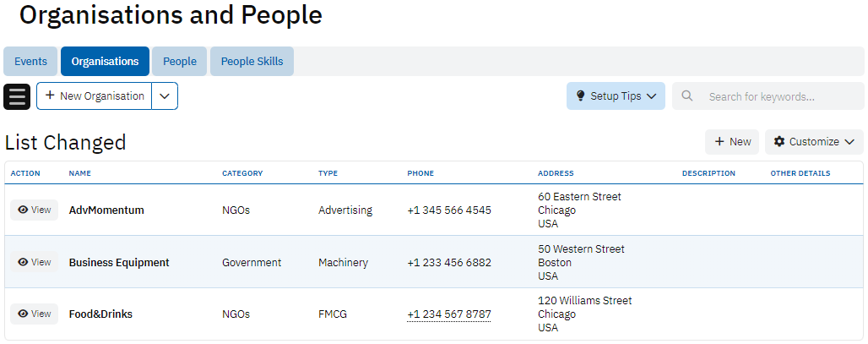Click the magnifier search icon

[x=687, y=96]
